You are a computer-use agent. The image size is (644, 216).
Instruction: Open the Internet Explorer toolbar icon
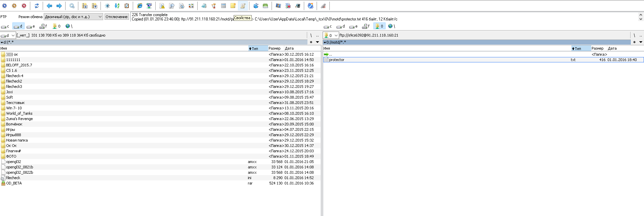click(139, 6)
